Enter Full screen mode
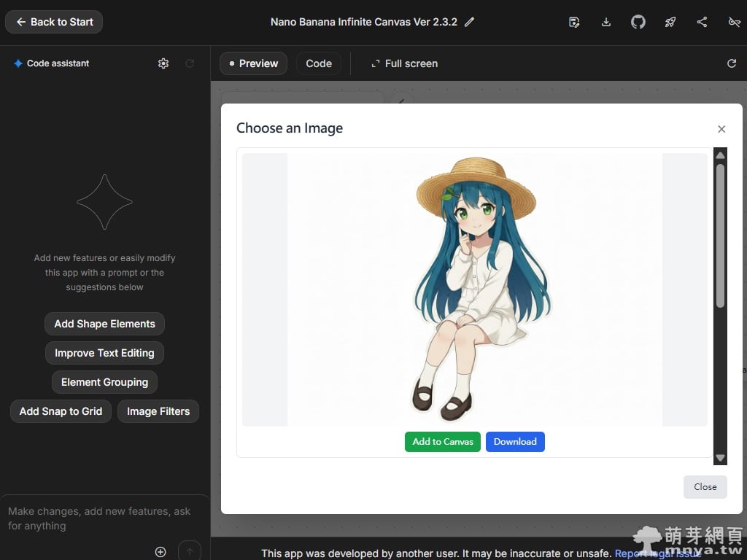This screenshot has width=747, height=560. 404,63
